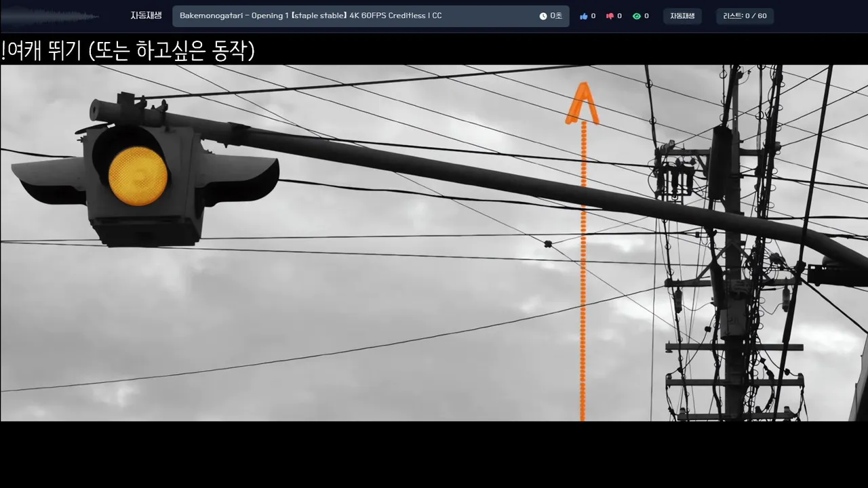Click the clock icon beside 0초
Screen dimensions: 868x488
click(x=543, y=16)
